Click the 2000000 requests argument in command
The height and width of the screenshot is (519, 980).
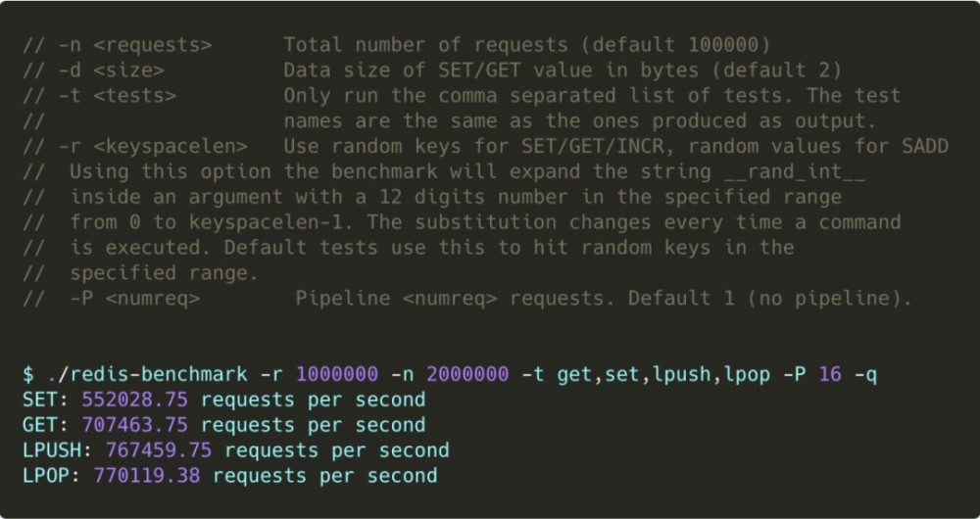pos(467,374)
